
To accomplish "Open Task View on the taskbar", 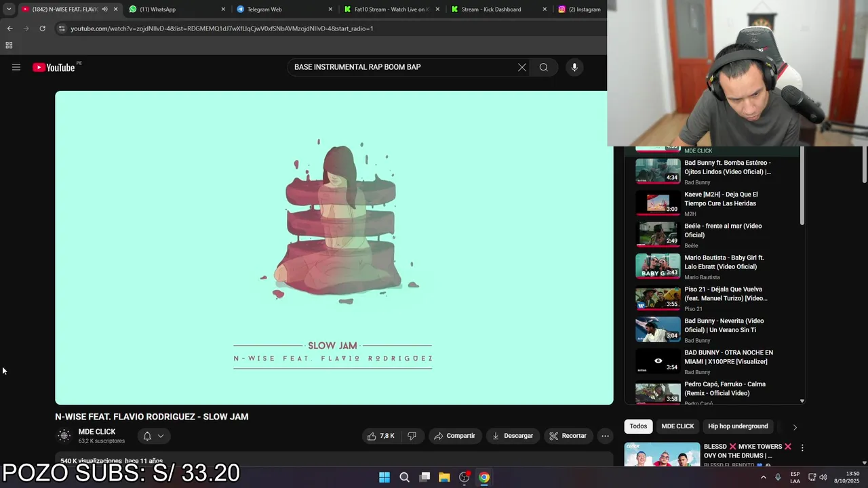I will pos(425,477).
